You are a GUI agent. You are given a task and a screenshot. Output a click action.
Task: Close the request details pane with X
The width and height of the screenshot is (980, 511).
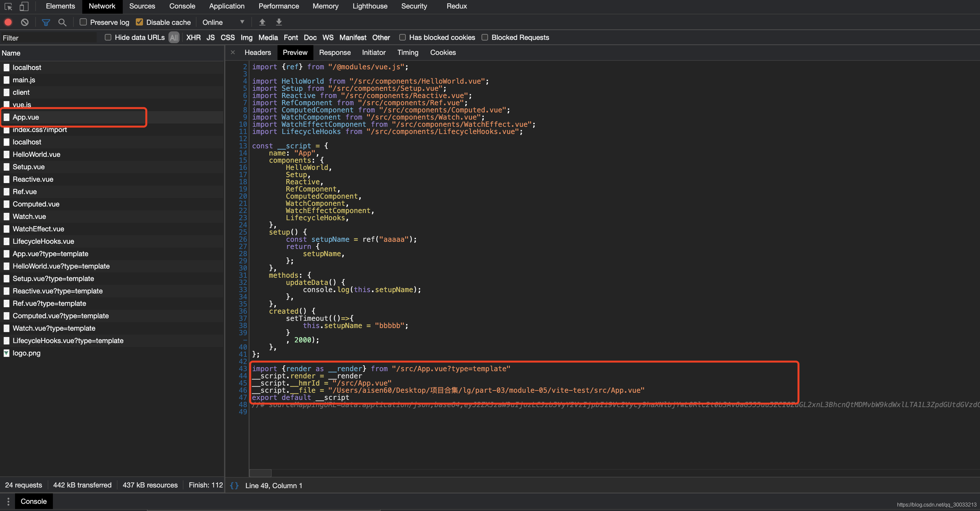pyautogui.click(x=233, y=53)
